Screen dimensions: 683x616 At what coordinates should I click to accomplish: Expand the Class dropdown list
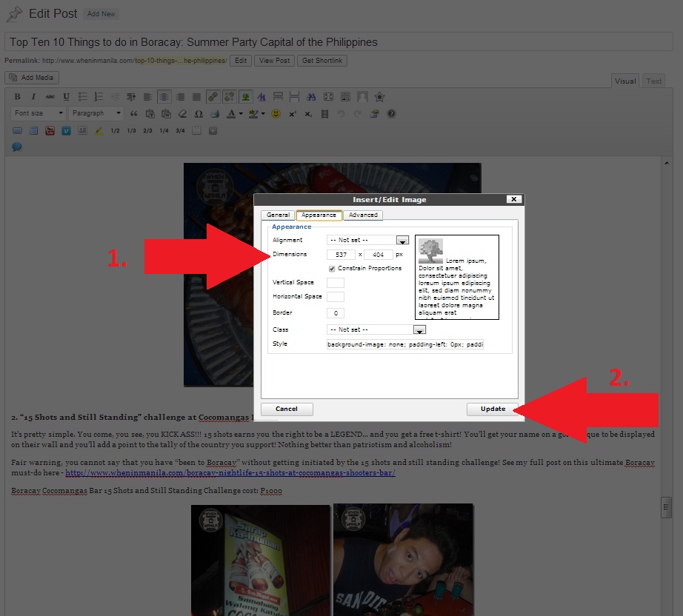coord(419,329)
